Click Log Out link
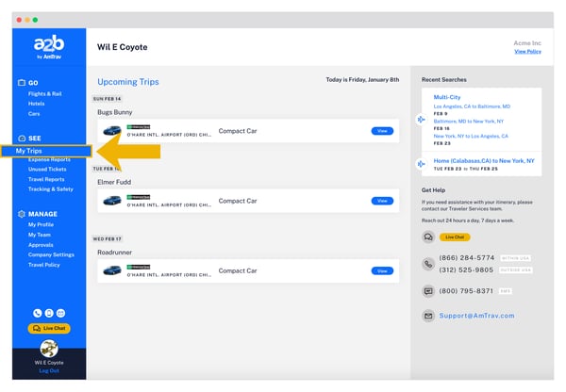Image resolution: width=566 pixels, height=392 pixels. 49,370
